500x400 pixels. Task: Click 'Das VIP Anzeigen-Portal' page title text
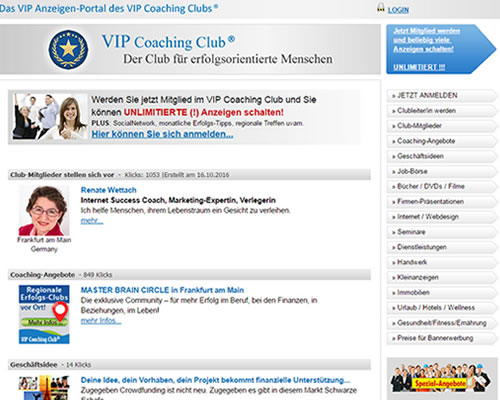click(x=109, y=8)
